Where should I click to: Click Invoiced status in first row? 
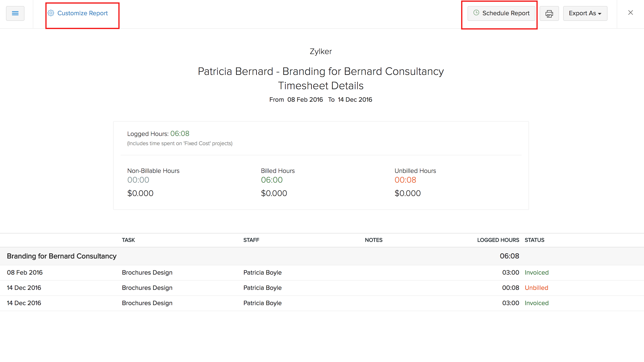coord(536,273)
